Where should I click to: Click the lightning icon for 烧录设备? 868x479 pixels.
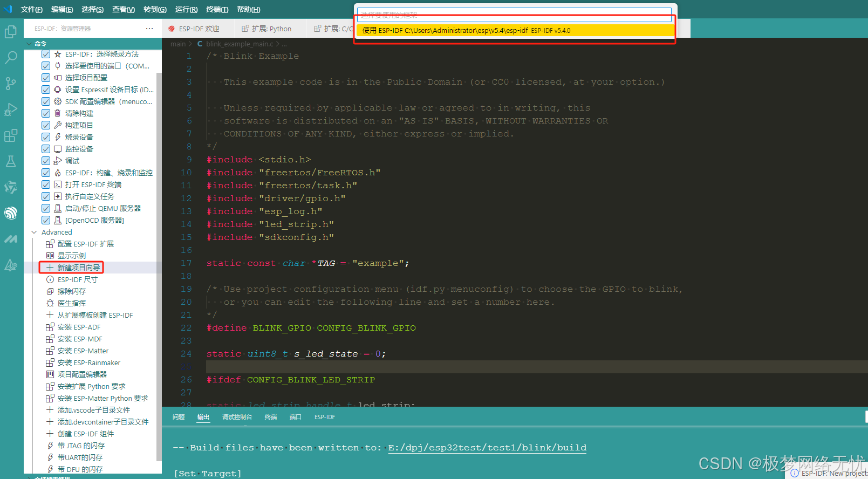pos(58,137)
